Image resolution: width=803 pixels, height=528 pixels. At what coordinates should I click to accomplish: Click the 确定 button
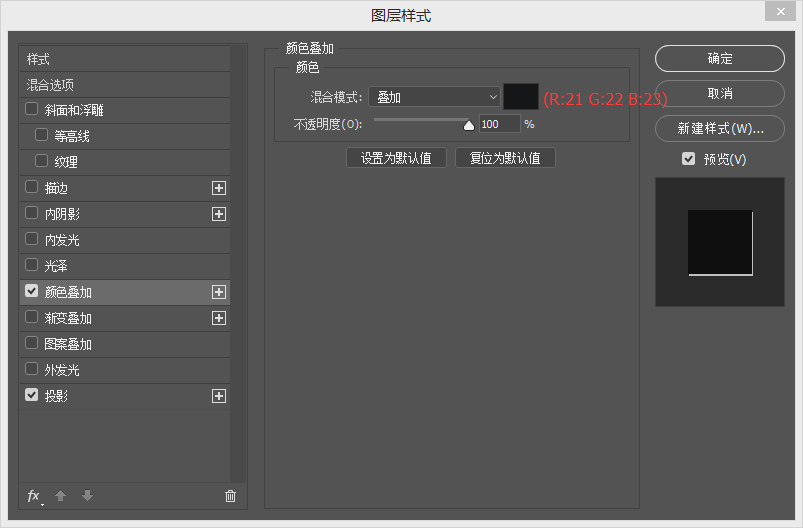[x=720, y=59]
